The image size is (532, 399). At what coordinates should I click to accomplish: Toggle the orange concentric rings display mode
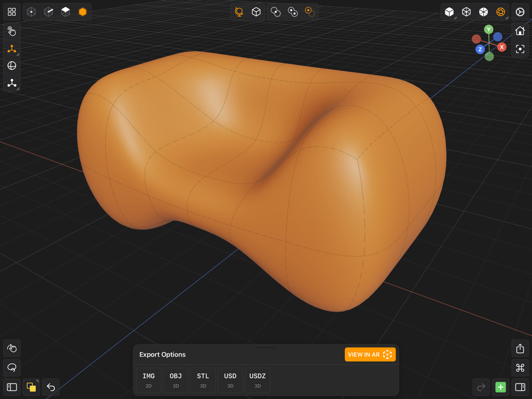[x=501, y=12]
